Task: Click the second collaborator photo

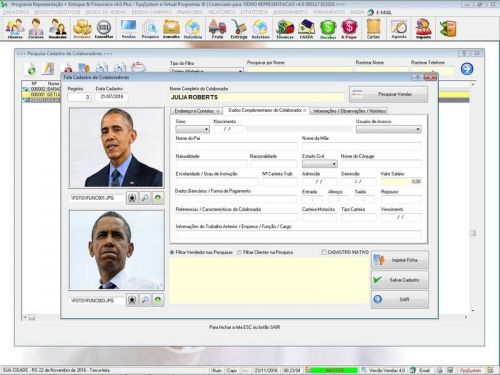Action: pos(116,250)
